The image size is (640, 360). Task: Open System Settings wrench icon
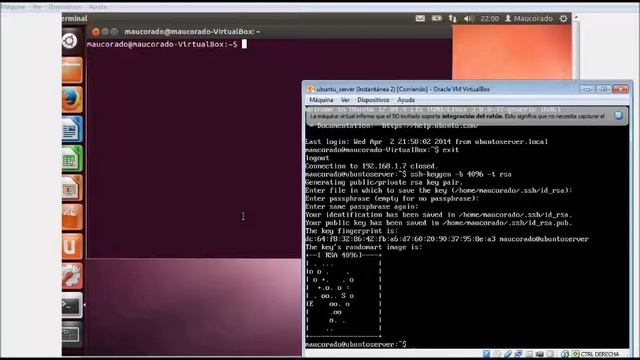(x=72, y=276)
